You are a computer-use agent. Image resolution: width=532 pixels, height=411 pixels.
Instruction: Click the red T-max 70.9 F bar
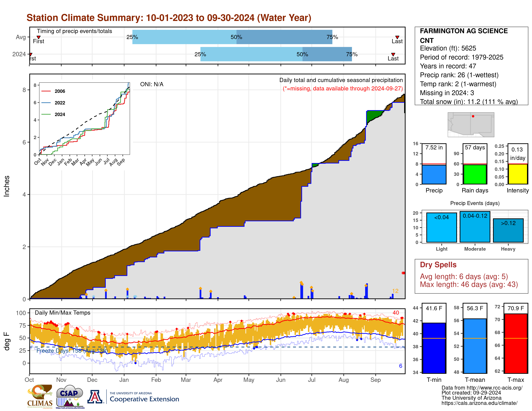(x=516, y=343)
